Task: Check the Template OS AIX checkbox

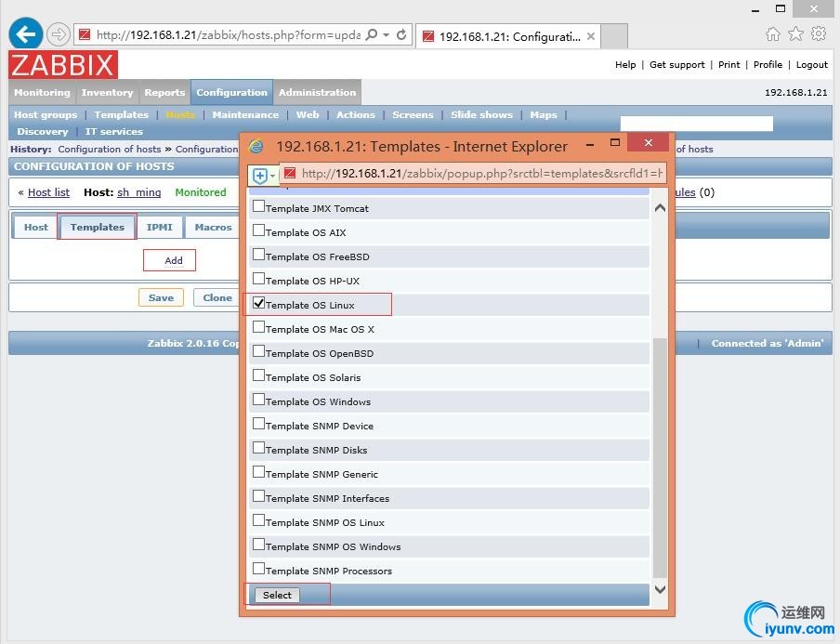Action: tap(258, 230)
